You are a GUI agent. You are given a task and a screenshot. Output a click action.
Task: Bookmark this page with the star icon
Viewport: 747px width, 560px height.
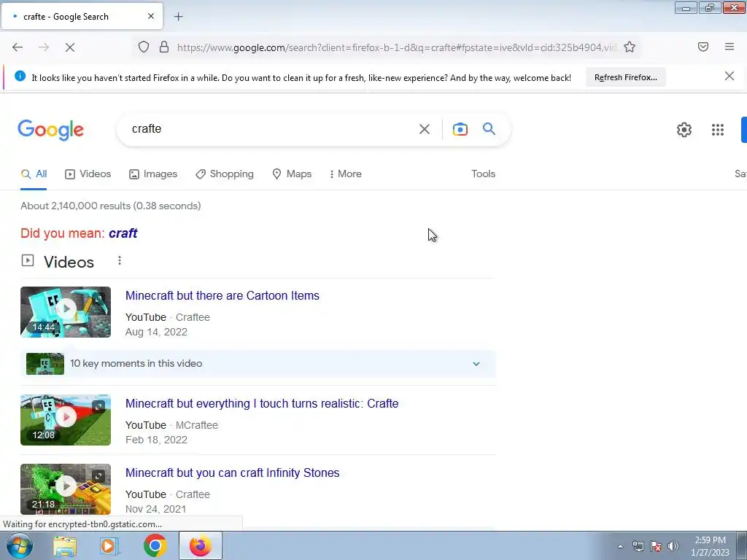pyautogui.click(x=630, y=47)
